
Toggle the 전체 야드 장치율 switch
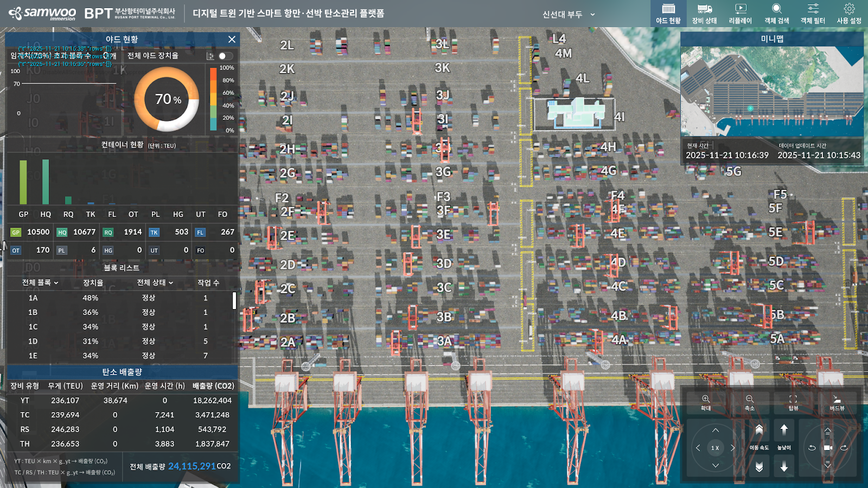click(x=225, y=56)
